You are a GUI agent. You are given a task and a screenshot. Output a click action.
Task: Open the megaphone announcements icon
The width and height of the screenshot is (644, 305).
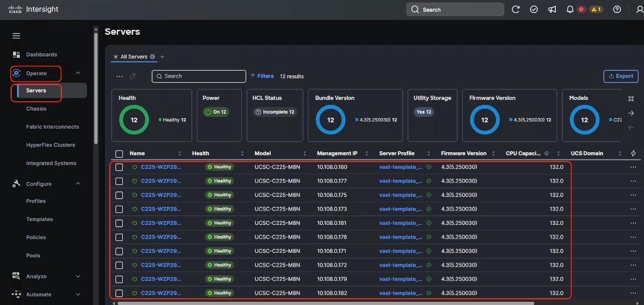(552, 9)
